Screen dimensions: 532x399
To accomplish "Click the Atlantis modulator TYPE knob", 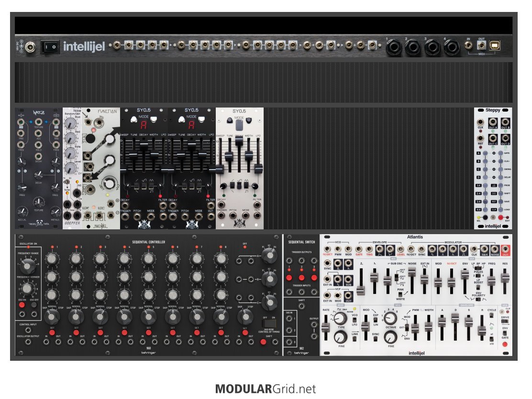I will [x=341, y=319].
